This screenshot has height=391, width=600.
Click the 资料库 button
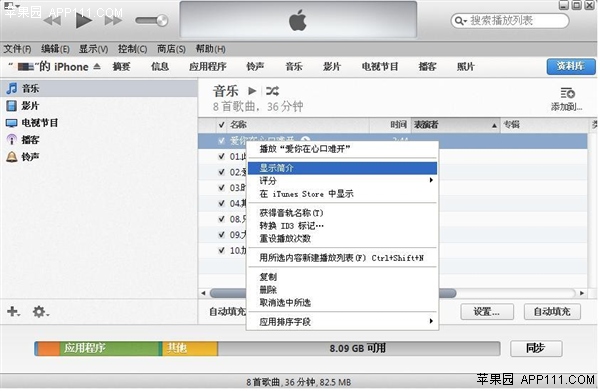point(571,67)
